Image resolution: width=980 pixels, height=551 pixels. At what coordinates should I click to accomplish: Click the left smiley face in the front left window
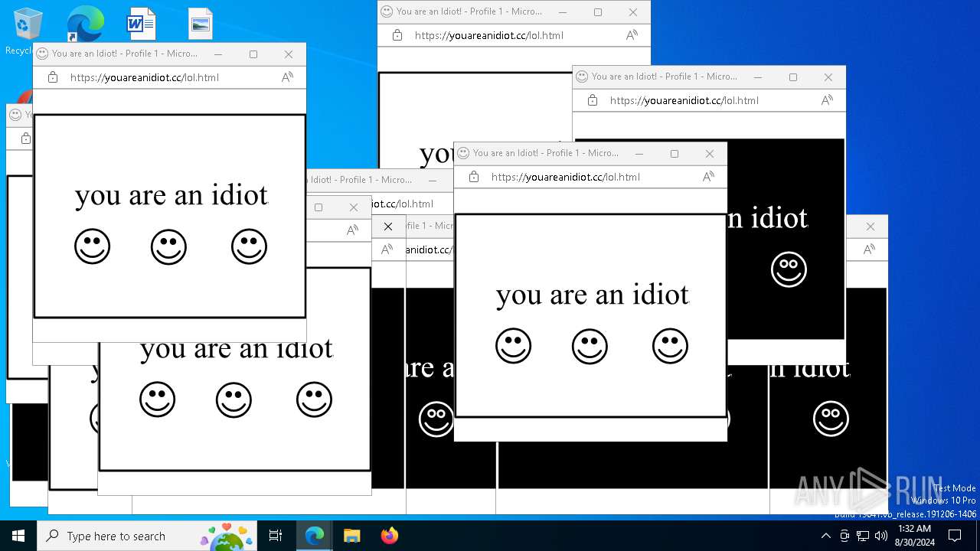(x=92, y=246)
